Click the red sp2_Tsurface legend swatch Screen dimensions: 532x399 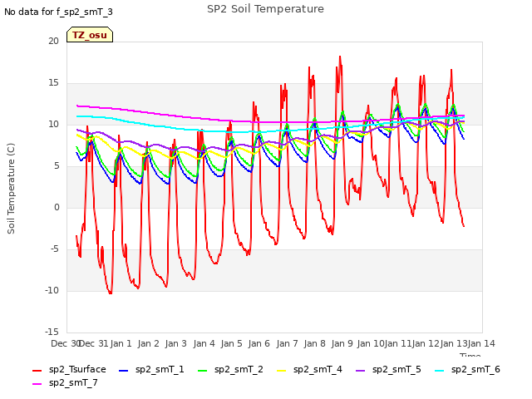[37, 371]
